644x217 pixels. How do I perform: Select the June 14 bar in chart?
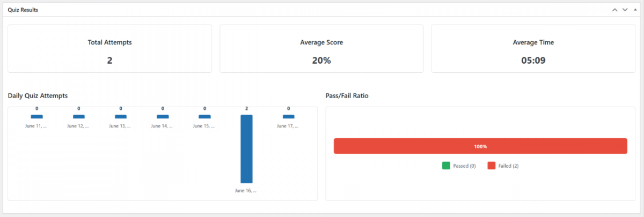tap(163, 117)
